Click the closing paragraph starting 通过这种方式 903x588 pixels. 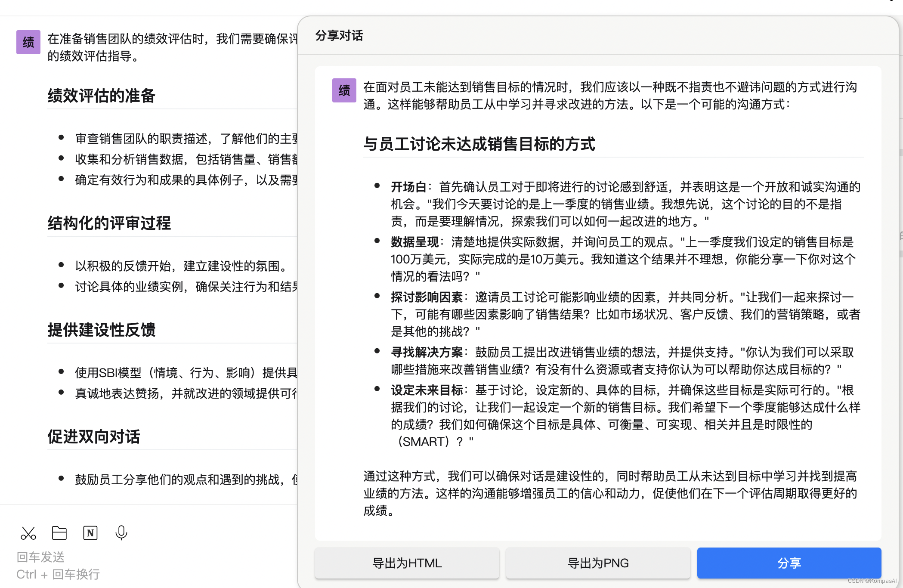pyautogui.click(x=610, y=493)
